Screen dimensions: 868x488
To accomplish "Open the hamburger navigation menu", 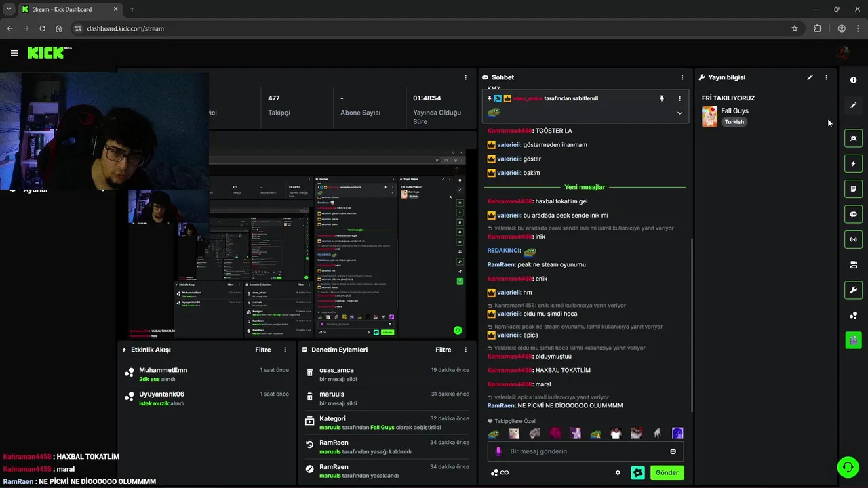I will [14, 53].
